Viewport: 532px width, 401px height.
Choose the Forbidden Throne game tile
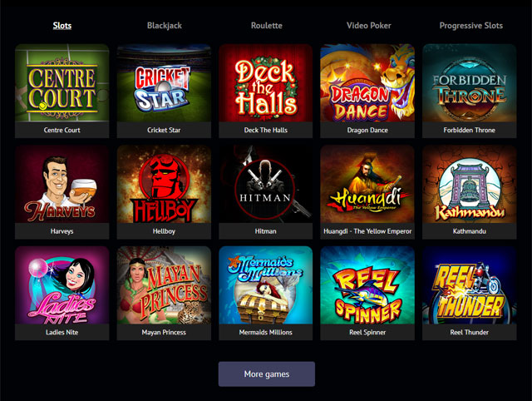point(469,83)
